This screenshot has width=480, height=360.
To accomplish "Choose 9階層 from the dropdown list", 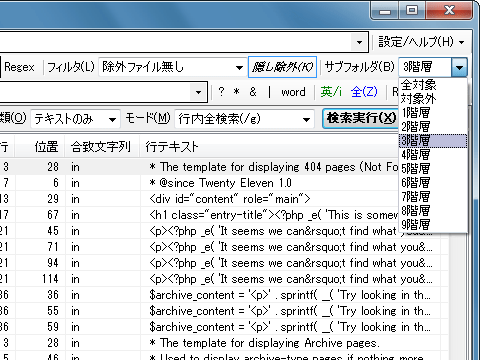I will [433, 225].
